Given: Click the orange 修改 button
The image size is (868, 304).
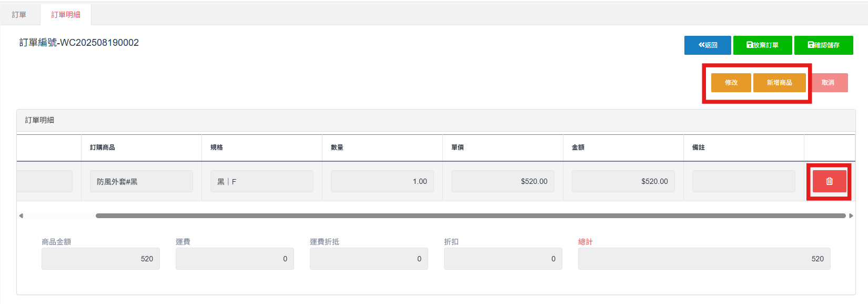Looking at the screenshot, I should pos(731,83).
